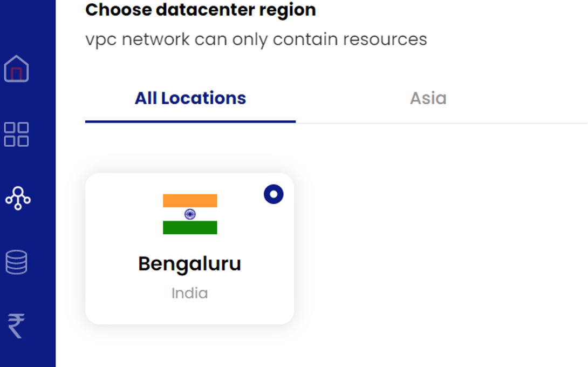The width and height of the screenshot is (588, 367).
Task: Click the Ashoka Chakra wheel on flag
Action: click(190, 214)
